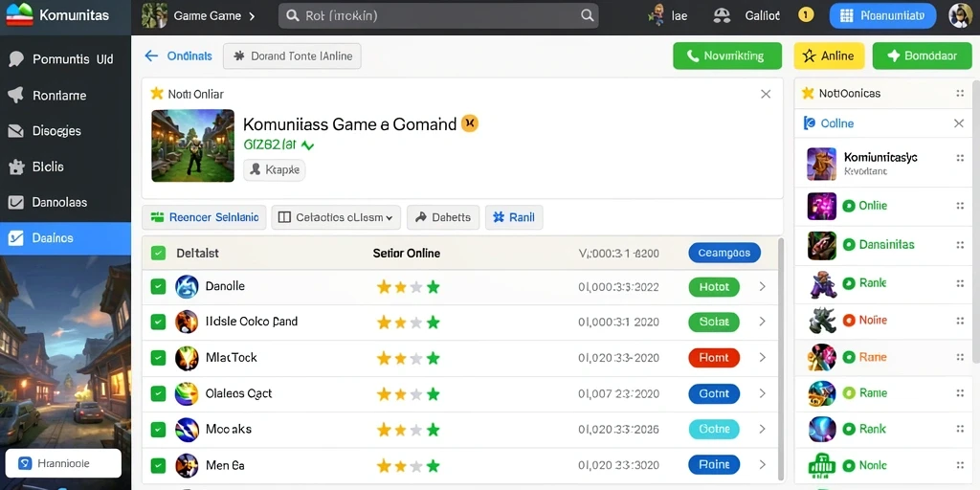Click the green building icon beside Nonlc

click(x=822, y=466)
